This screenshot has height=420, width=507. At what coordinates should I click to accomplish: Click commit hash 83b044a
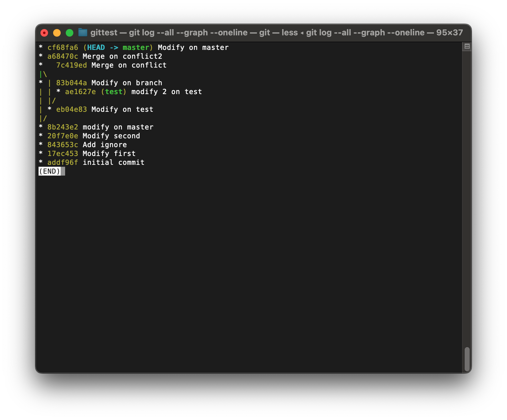pos(71,83)
